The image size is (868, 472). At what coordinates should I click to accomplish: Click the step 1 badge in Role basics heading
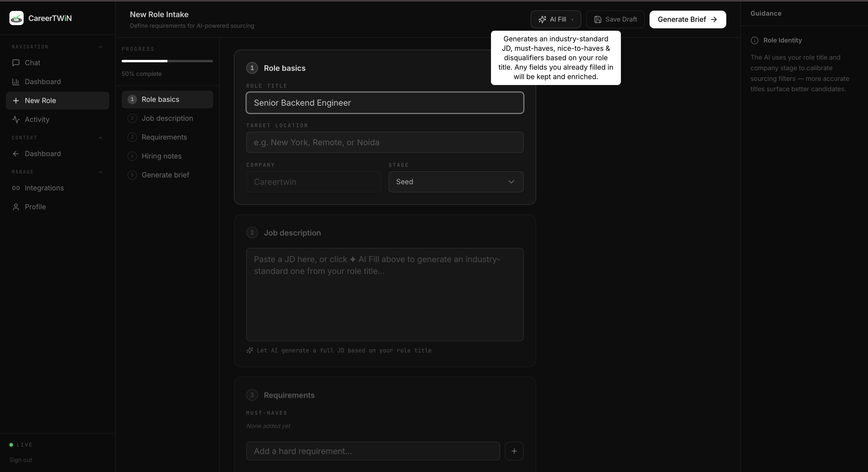click(x=252, y=68)
